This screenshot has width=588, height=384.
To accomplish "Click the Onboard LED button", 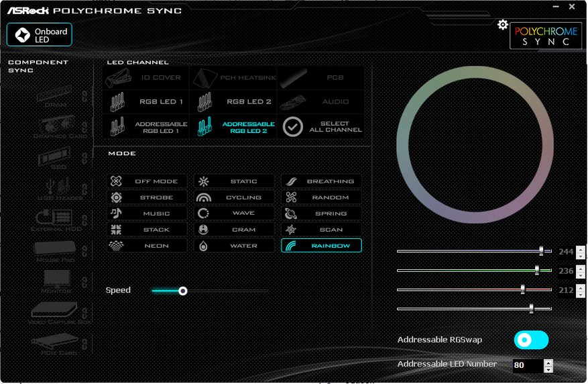I will point(40,35).
